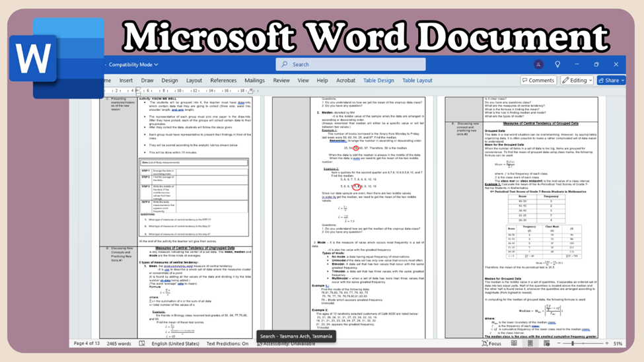Select the Table Layout tab

click(417, 81)
